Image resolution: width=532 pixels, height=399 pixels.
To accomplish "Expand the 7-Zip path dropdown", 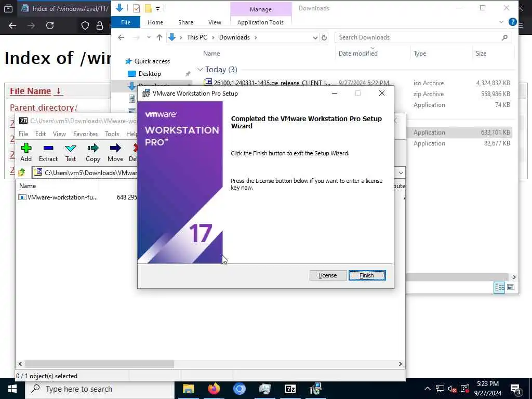I will (x=401, y=172).
